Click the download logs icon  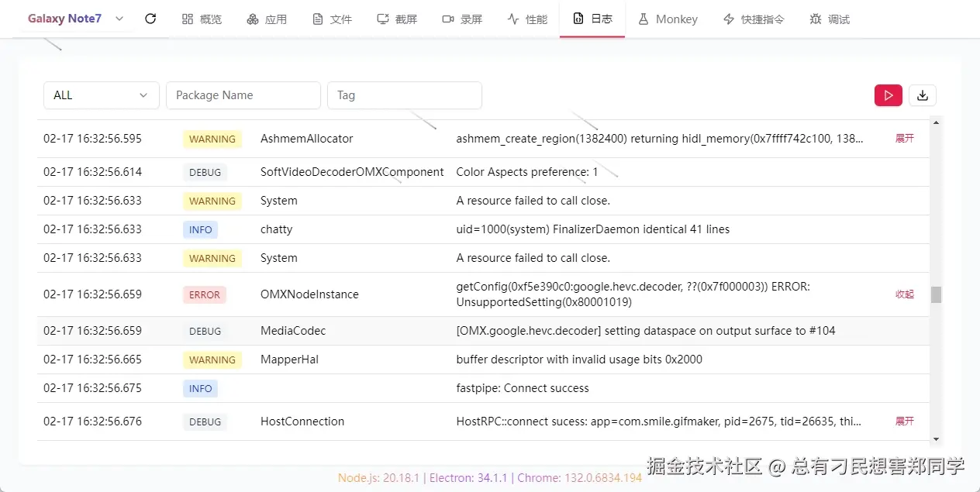[922, 95]
